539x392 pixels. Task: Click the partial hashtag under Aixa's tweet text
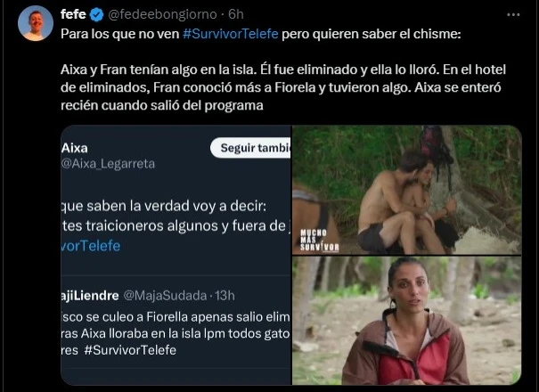pyautogui.click(x=90, y=245)
